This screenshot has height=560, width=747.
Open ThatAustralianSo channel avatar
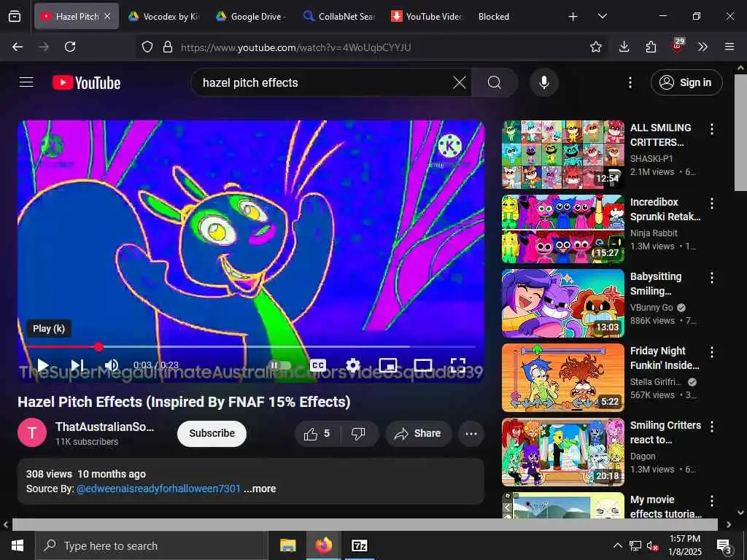pos(32,432)
